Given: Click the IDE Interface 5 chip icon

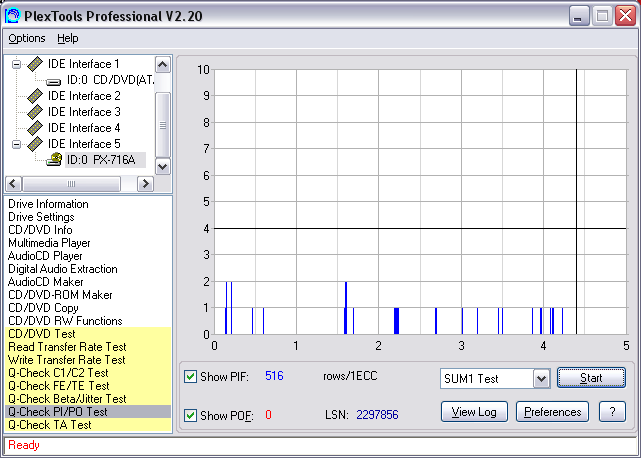Looking at the screenshot, I should [x=35, y=144].
